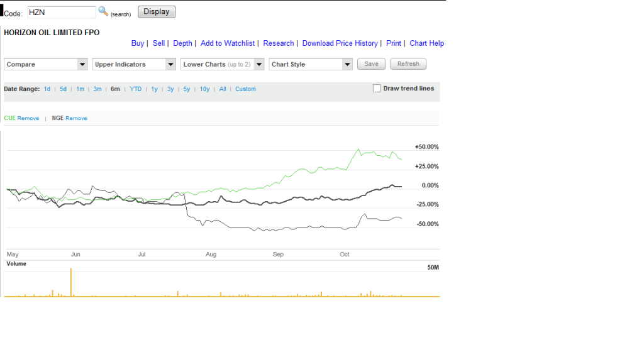The width and height of the screenshot is (644, 362).
Task: Enable the Draw trend lines checkbox
Action: click(x=377, y=88)
